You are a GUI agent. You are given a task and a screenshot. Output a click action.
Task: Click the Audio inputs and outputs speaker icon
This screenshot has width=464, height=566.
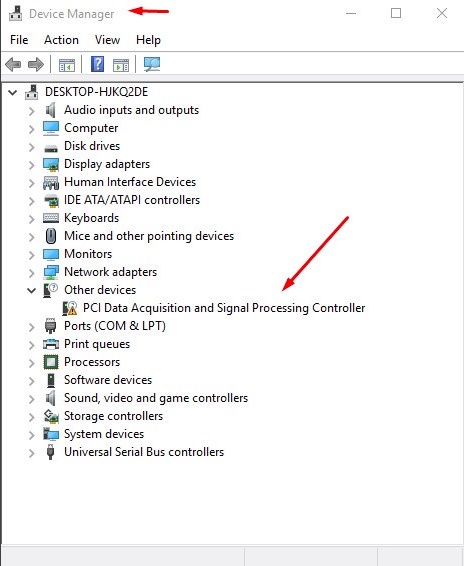pyautogui.click(x=51, y=110)
